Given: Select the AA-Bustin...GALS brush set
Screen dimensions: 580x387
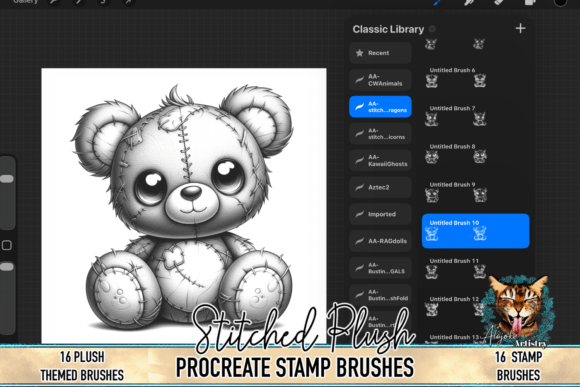Looking at the screenshot, I should (x=380, y=268).
